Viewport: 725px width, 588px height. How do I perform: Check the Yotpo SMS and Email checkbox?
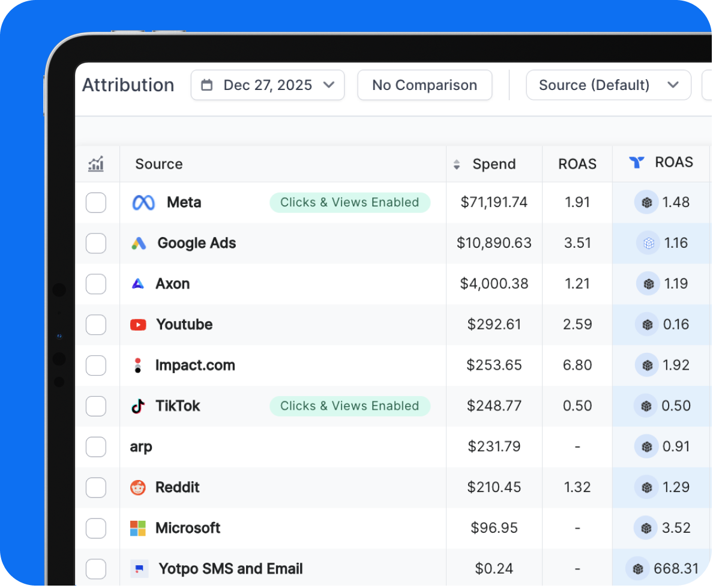pyautogui.click(x=96, y=569)
